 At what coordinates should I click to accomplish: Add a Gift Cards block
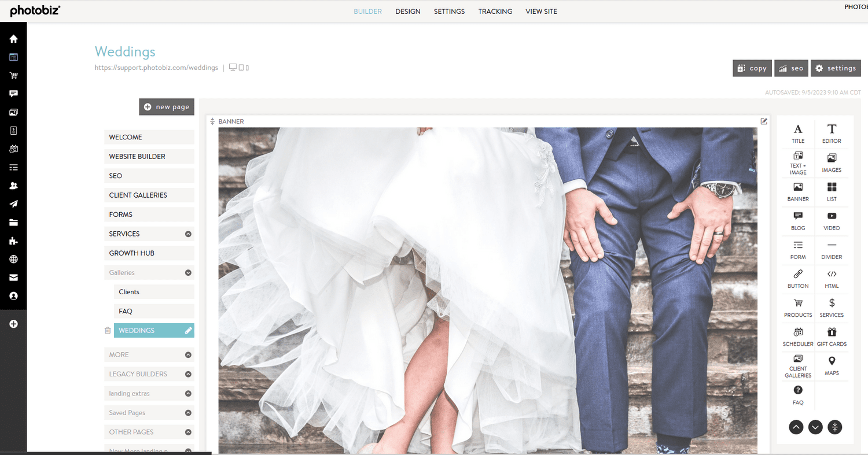tap(832, 336)
